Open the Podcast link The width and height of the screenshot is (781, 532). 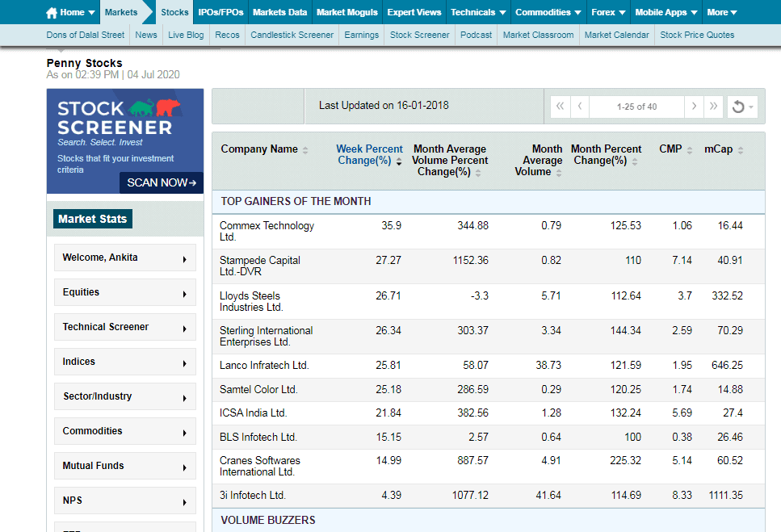(x=476, y=35)
